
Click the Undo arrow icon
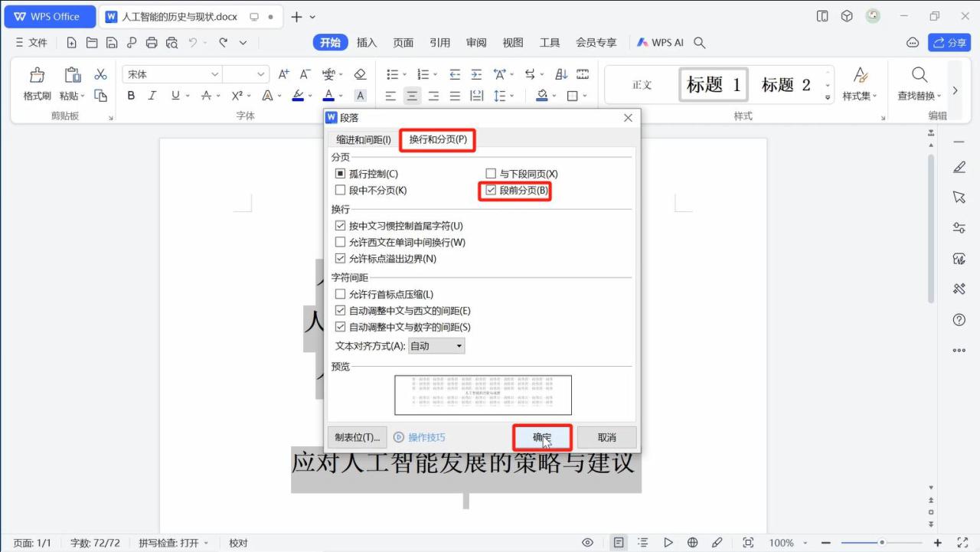[194, 43]
